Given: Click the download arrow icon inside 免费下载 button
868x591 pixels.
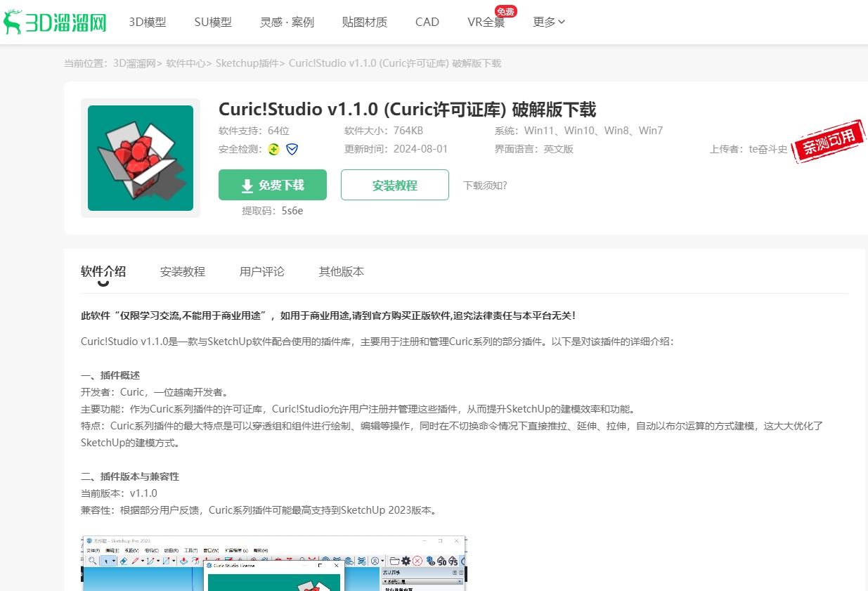Looking at the screenshot, I should point(247,185).
